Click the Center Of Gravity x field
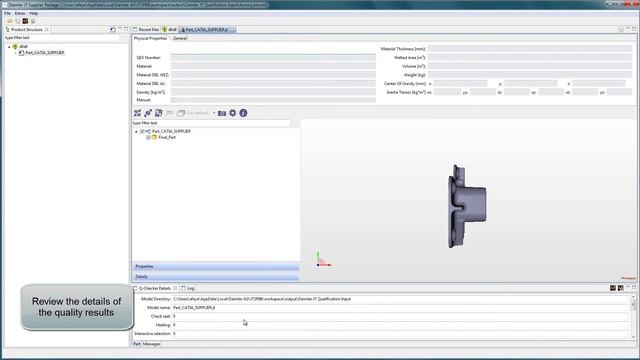The image size is (640, 360). click(x=460, y=83)
